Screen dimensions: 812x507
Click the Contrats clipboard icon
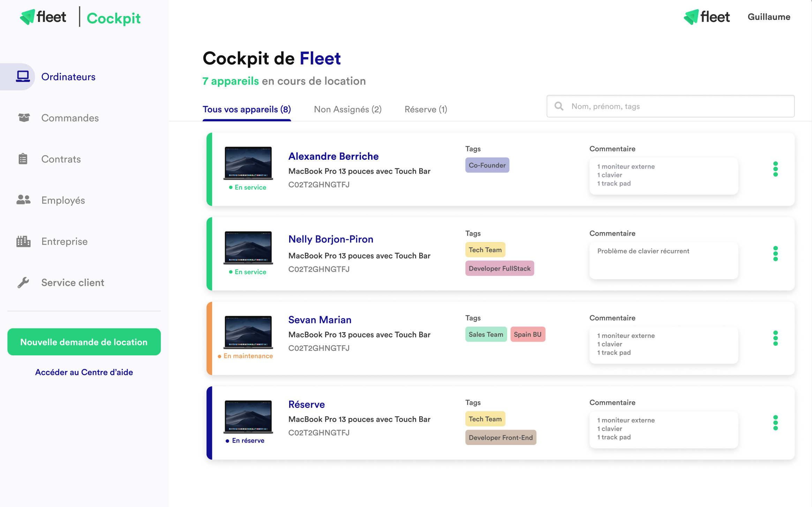click(x=23, y=159)
